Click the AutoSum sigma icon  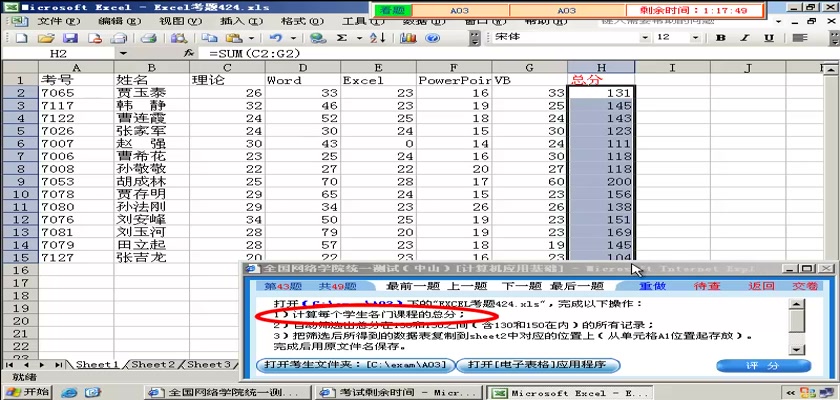[342, 38]
